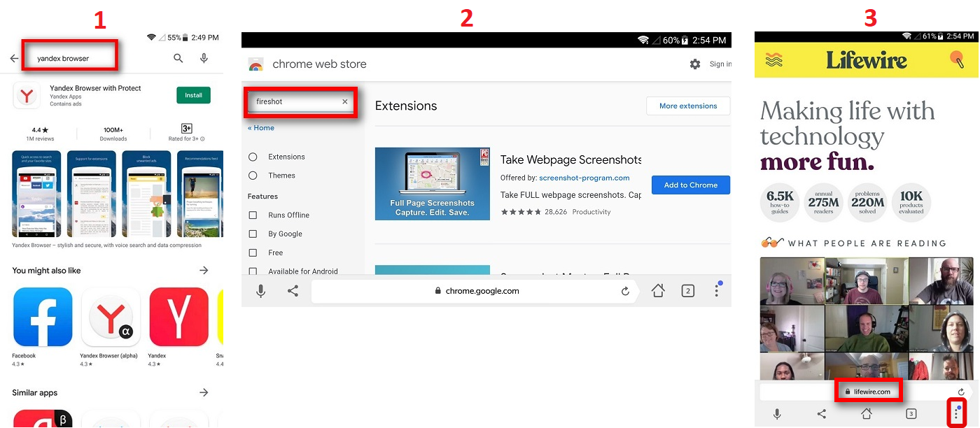
Task: Tap the lifewire.com address bar
Action: click(868, 392)
